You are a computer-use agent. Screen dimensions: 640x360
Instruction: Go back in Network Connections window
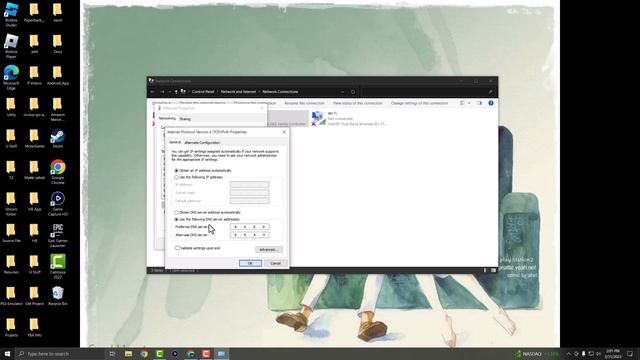[153, 92]
